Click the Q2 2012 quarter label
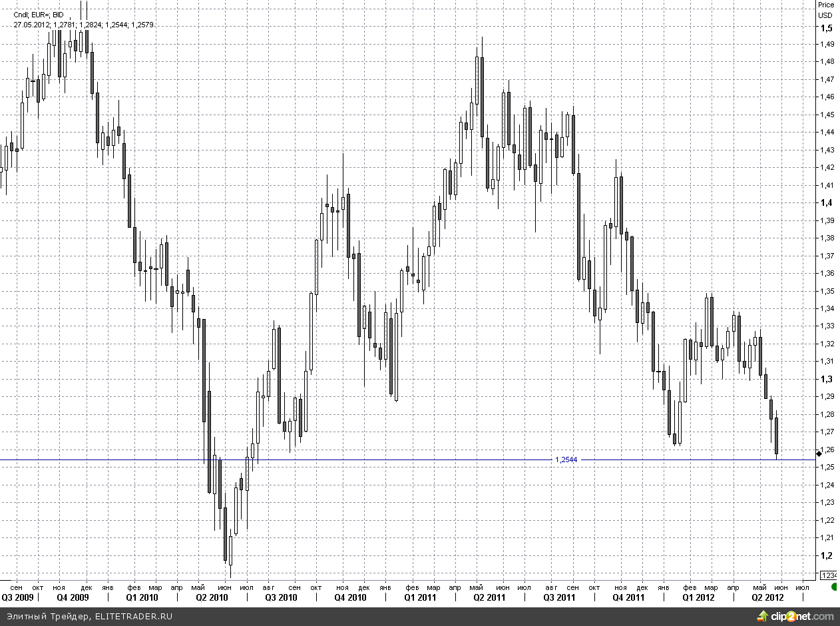The width and height of the screenshot is (840, 626). (x=767, y=598)
